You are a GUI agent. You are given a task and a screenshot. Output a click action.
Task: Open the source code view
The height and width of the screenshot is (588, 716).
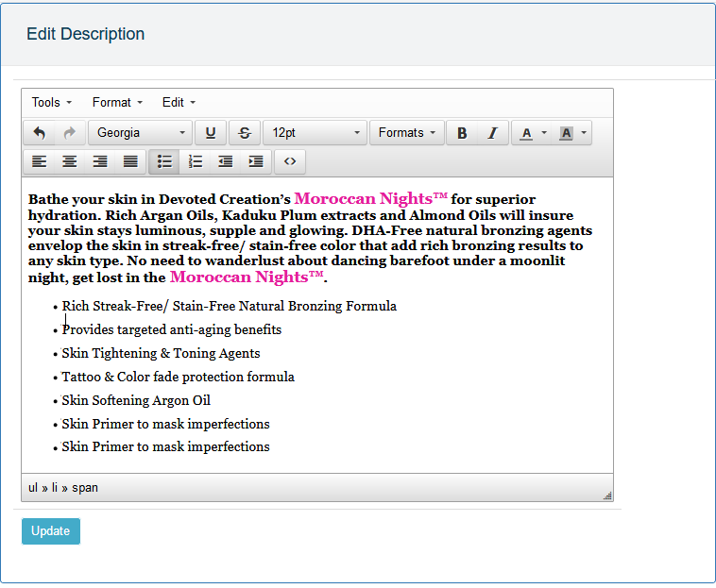coord(290,161)
